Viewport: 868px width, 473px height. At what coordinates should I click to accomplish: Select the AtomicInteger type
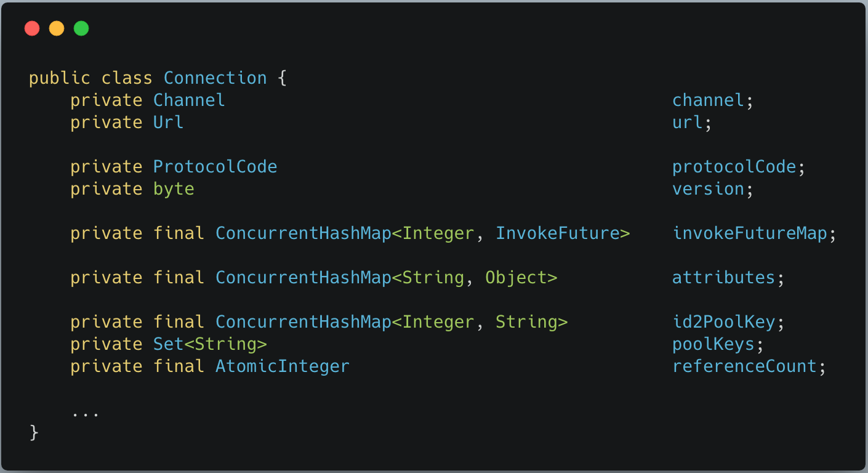point(282,366)
